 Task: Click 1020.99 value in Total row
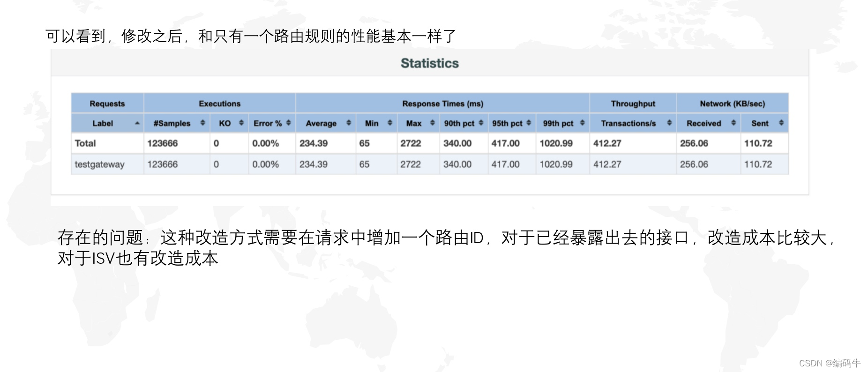click(x=556, y=143)
